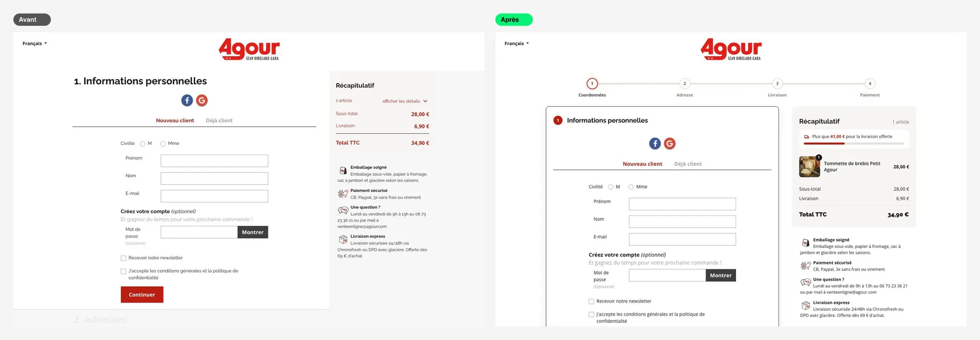Click Prénom input field in Avant panel
The height and width of the screenshot is (340, 980).
[215, 161]
